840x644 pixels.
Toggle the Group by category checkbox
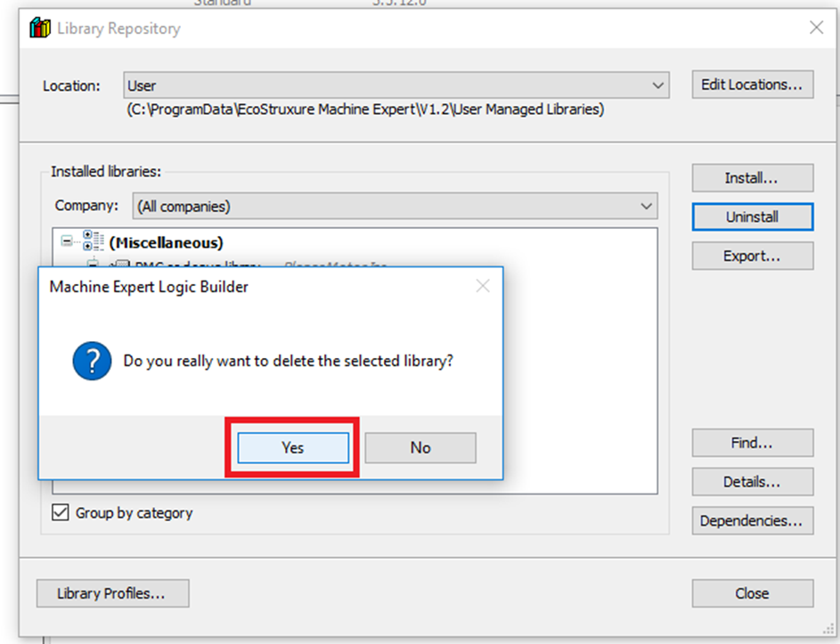point(61,513)
